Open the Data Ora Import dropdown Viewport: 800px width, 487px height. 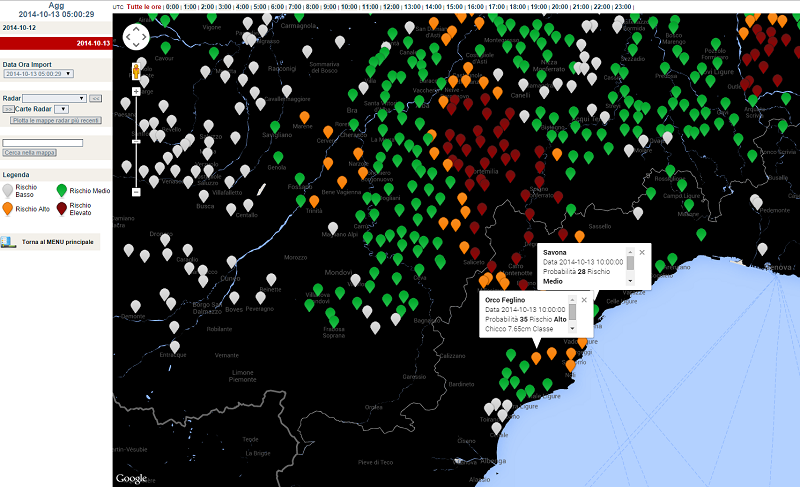(x=38, y=74)
